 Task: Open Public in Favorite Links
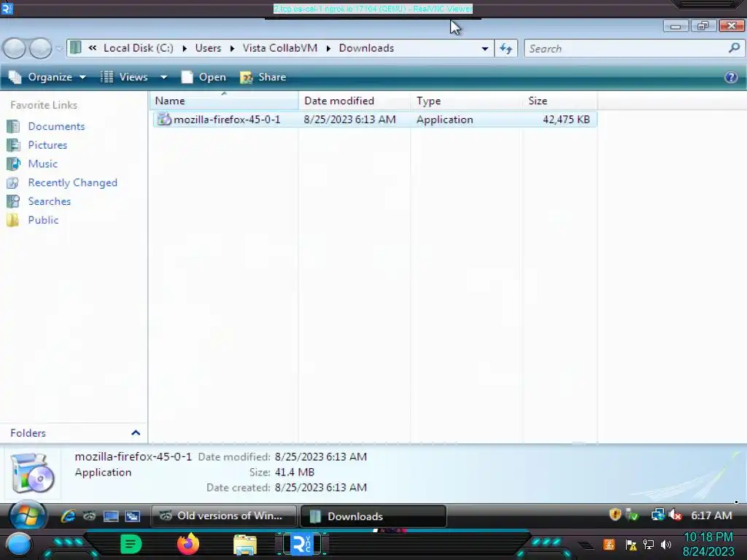(43, 220)
